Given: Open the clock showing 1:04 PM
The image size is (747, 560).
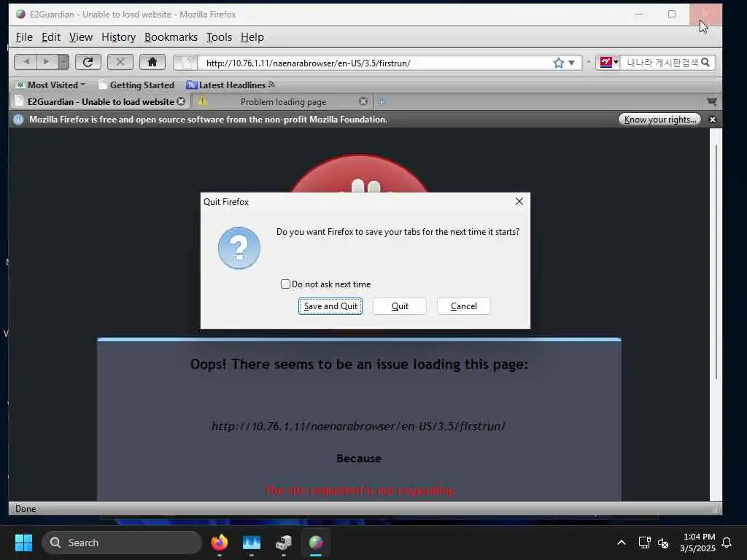Looking at the screenshot, I should (x=698, y=542).
